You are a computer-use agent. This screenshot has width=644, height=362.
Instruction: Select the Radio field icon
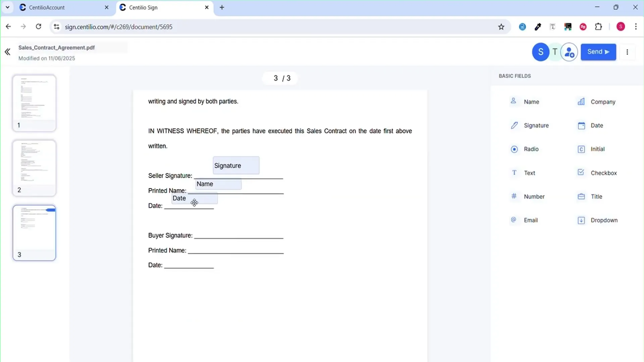click(x=514, y=149)
